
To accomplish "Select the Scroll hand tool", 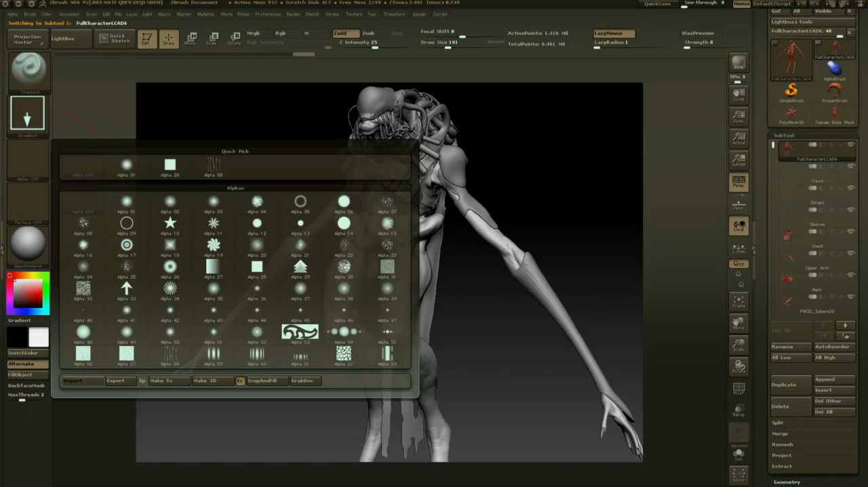I will click(738, 94).
